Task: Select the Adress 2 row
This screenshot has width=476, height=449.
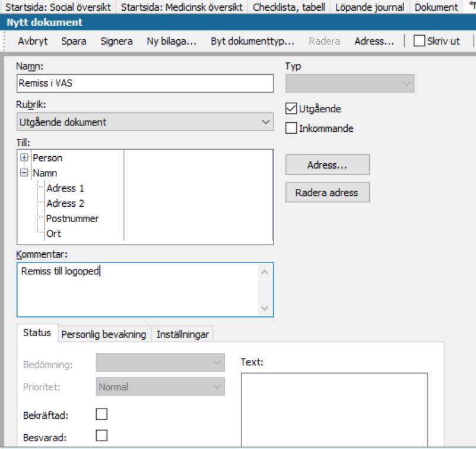Action: [x=65, y=204]
